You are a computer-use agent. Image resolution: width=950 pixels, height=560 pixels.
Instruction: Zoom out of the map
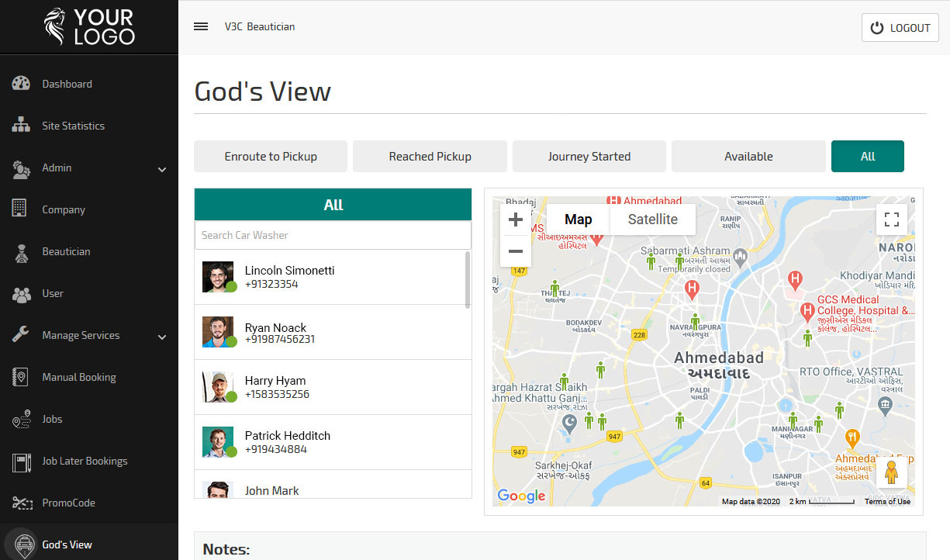tap(516, 251)
